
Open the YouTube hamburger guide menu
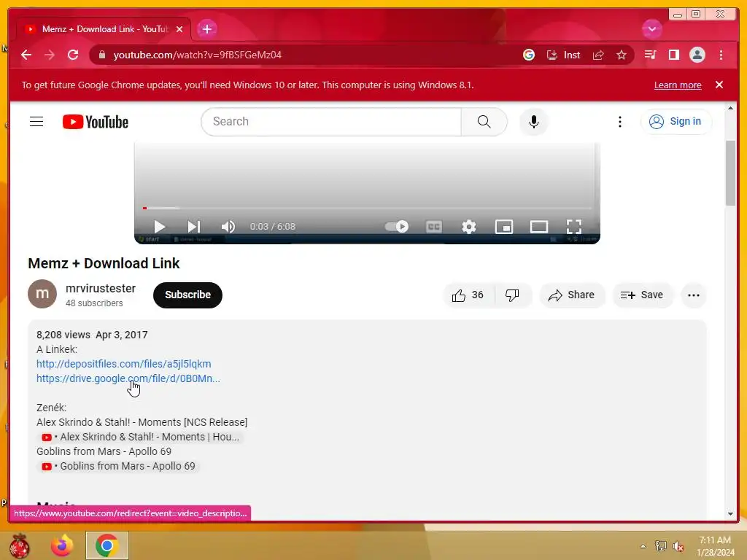tap(36, 122)
